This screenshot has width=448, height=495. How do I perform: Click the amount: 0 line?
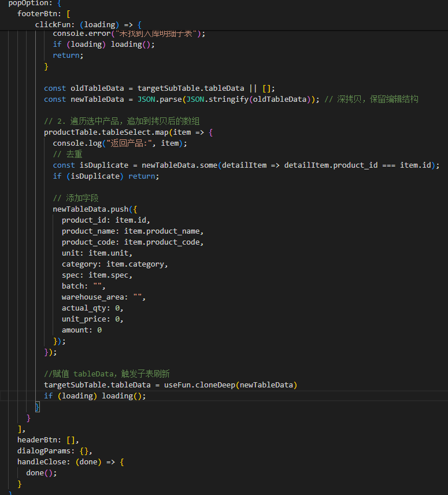[x=82, y=330]
